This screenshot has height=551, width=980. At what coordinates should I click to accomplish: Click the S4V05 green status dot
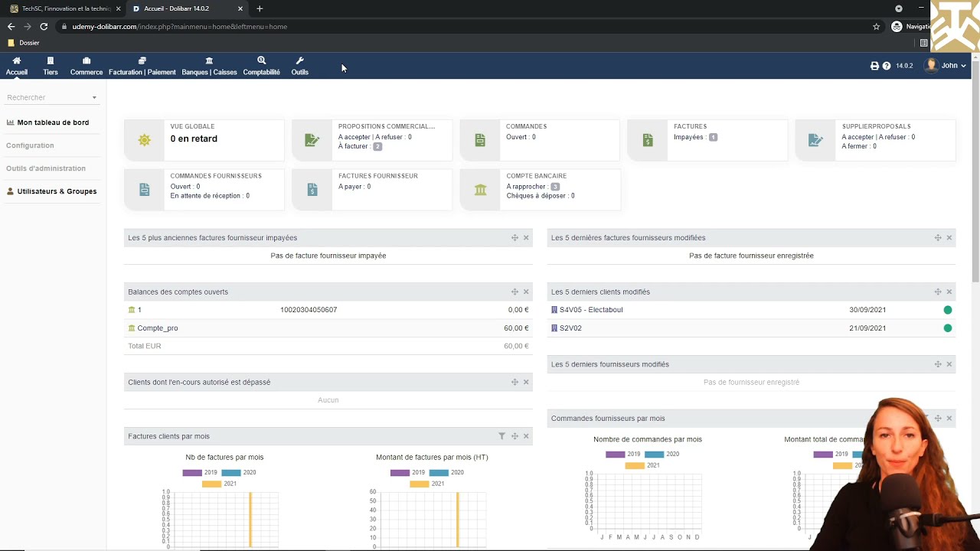[x=948, y=310]
